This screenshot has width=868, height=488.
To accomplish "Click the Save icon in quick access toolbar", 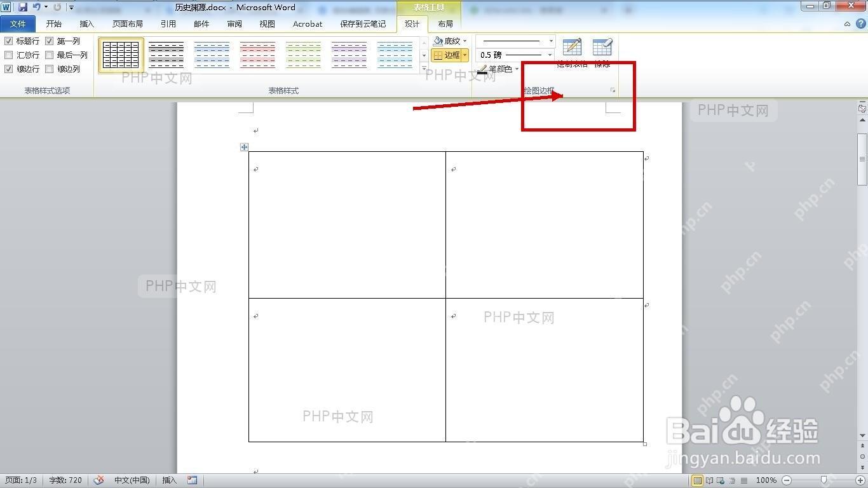I will click(x=23, y=7).
